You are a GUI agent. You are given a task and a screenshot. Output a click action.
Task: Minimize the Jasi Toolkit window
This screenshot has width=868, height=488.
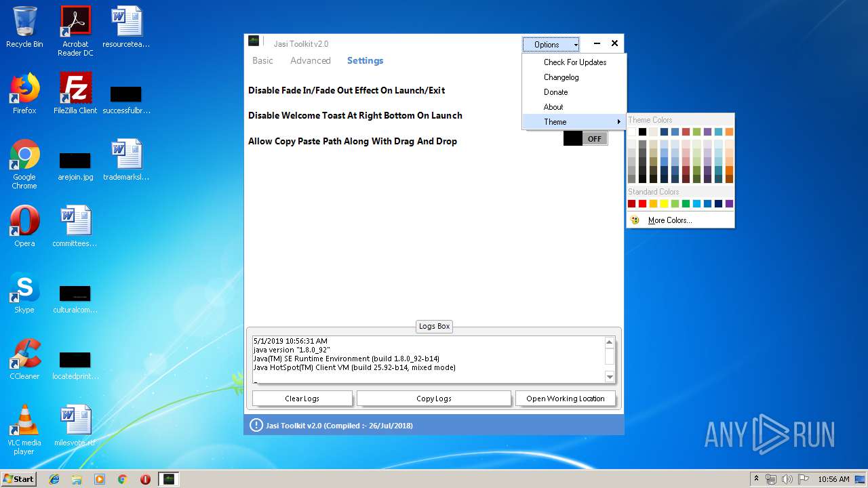[597, 43]
